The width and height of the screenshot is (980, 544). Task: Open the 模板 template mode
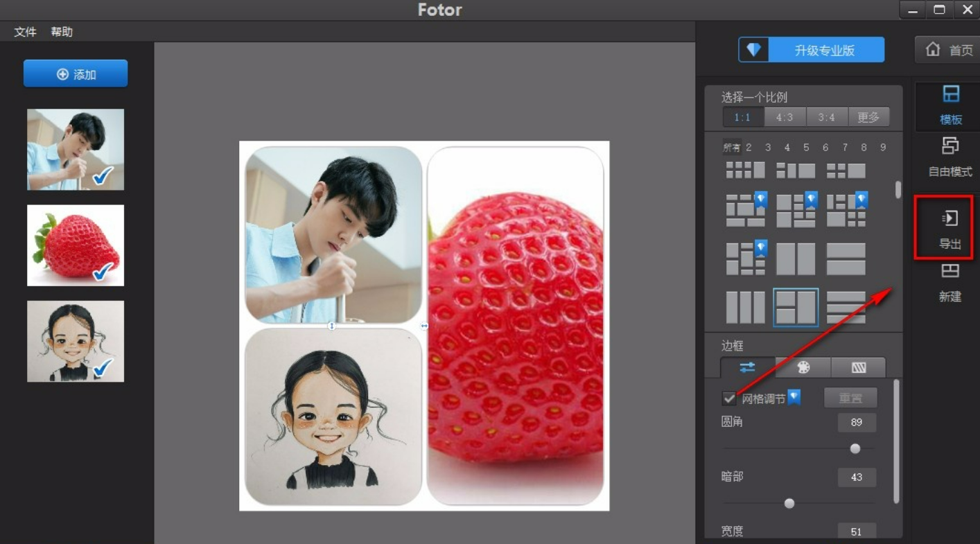click(x=951, y=105)
